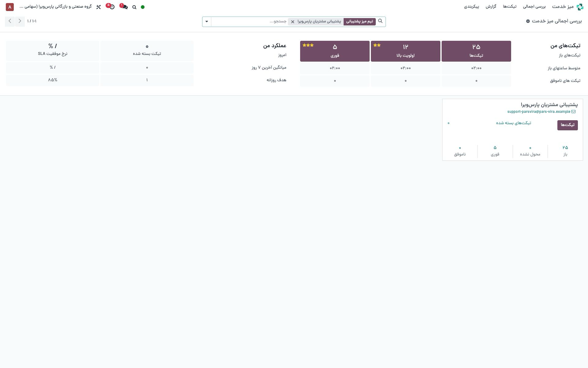Click the عملکرد من heading
The width and height of the screenshot is (588, 368).
pyautogui.click(x=275, y=46)
